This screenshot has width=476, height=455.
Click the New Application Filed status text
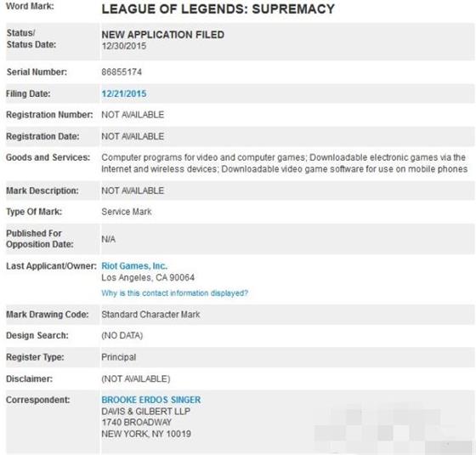[x=162, y=35]
